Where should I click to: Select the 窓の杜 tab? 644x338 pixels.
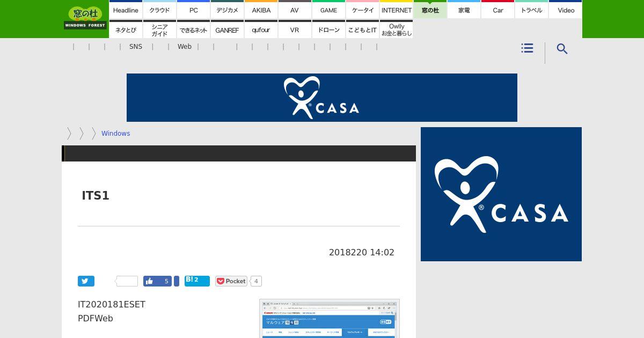pos(430,10)
